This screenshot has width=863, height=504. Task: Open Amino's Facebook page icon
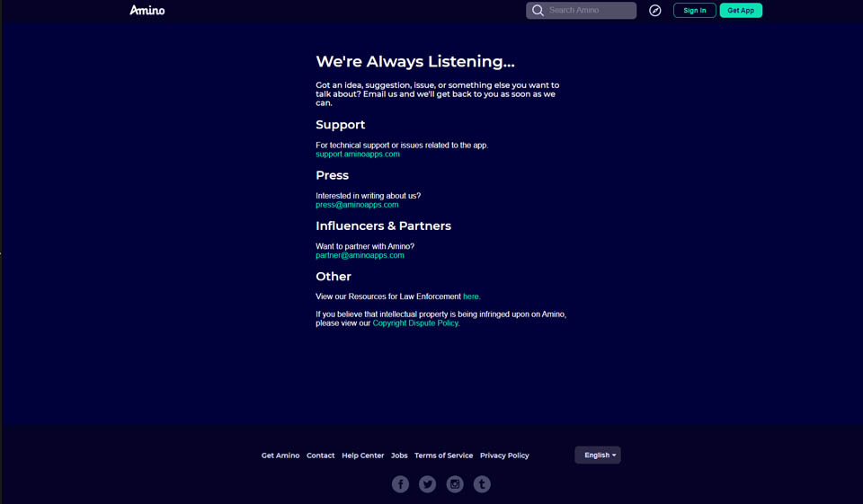pos(400,484)
